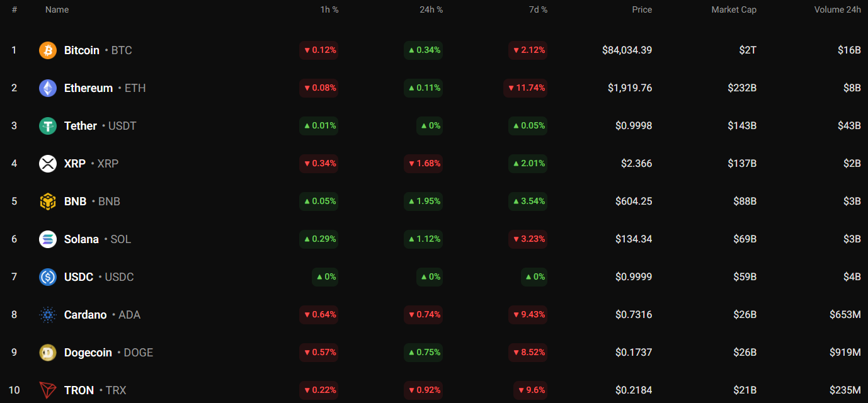This screenshot has height=403, width=868.
Task: Click Ethereum's 7d change badge 11.74%
Action: point(525,88)
